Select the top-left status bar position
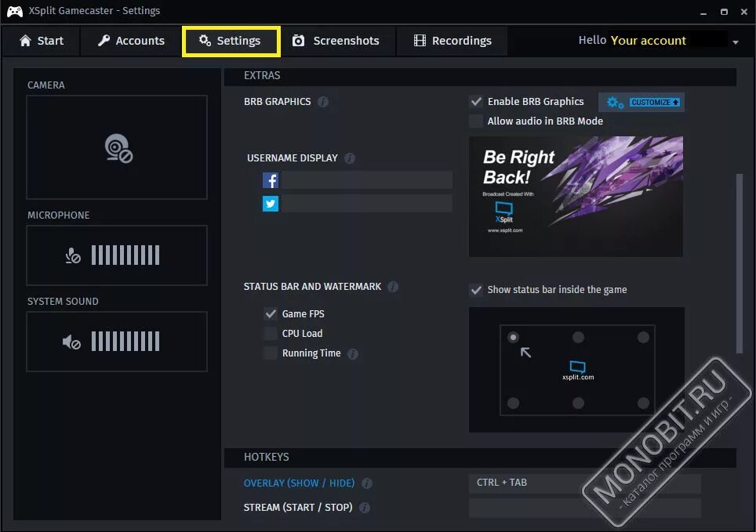 pyautogui.click(x=513, y=338)
